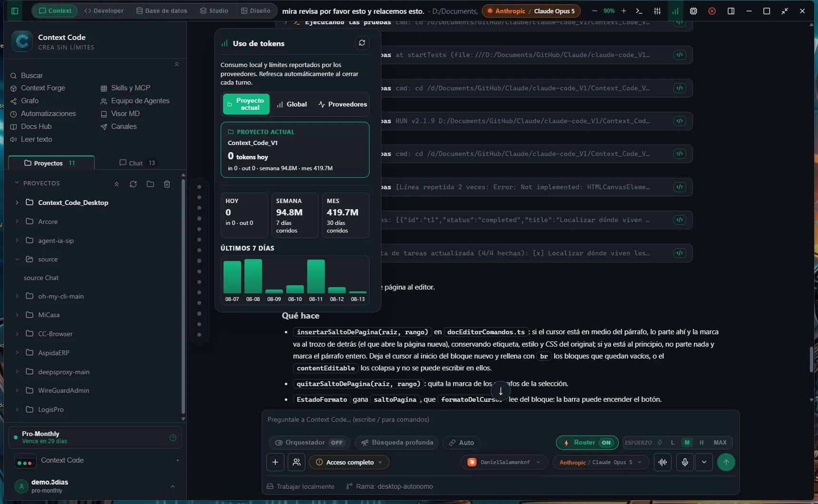Open the code view icon on the startTests error row
This screenshot has width=818, height=504.
[x=680, y=55]
